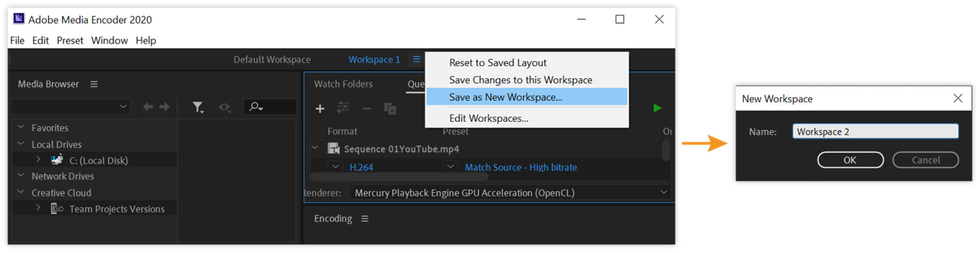The image size is (980, 253).
Task: Expand the Team Projects Versions node
Action: [x=38, y=208]
